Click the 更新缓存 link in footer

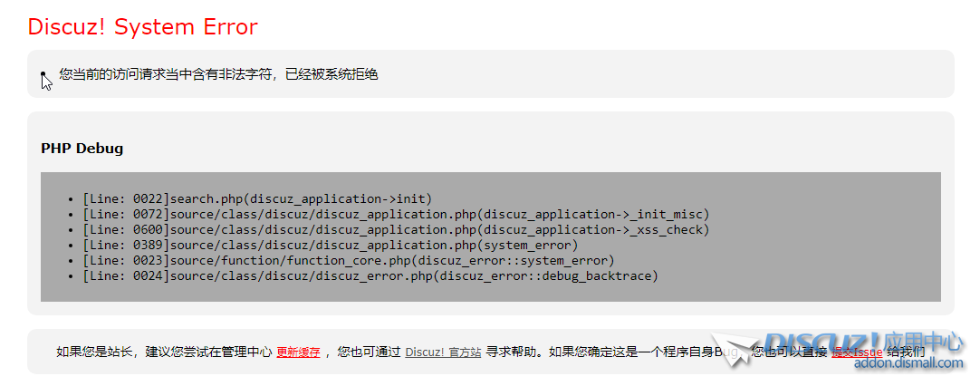click(298, 352)
